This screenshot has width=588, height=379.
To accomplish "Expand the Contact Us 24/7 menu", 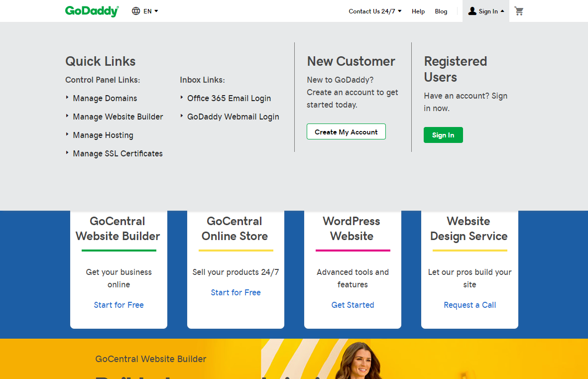I will 375,11.
